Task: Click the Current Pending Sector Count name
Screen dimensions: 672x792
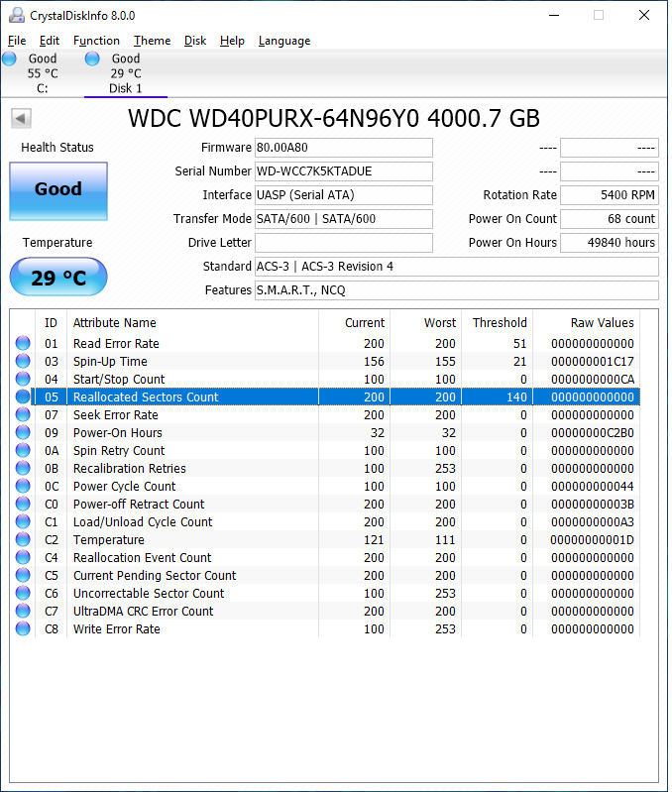Action: [155, 575]
